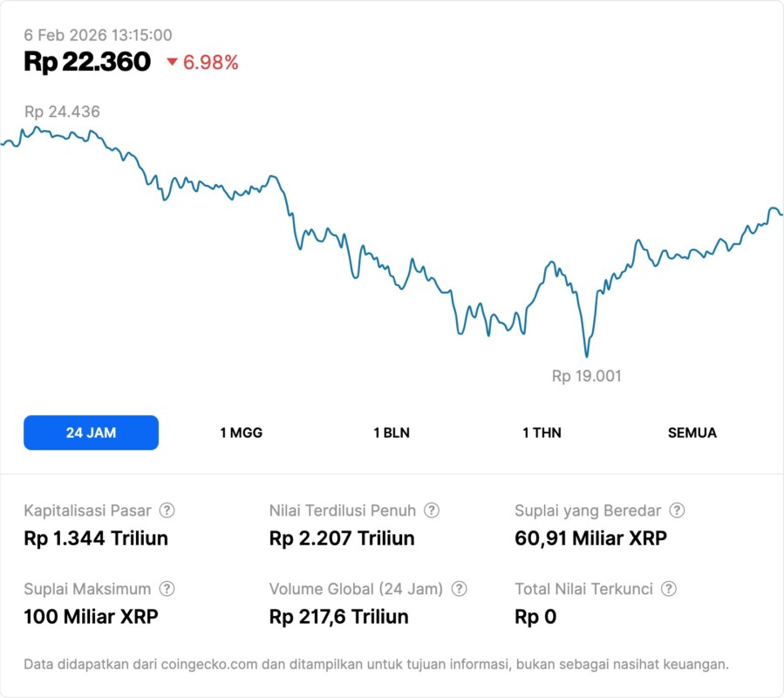Image resolution: width=784 pixels, height=698 pixels.
Task: Click question mark beside Volume Global (24 Jam)
Action: point(460,589)
